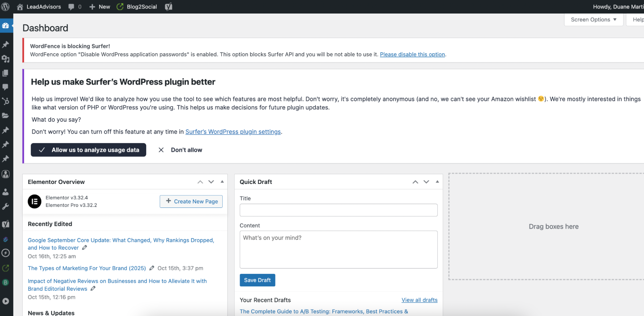This screenshot has height=316, width=644.
Task: Expand the Screen Options dropdown
Action: (x=593, y=20)
